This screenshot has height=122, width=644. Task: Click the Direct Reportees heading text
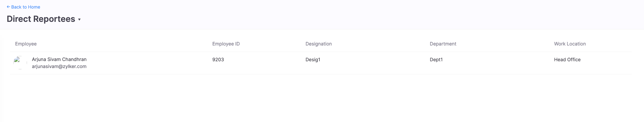41,19
